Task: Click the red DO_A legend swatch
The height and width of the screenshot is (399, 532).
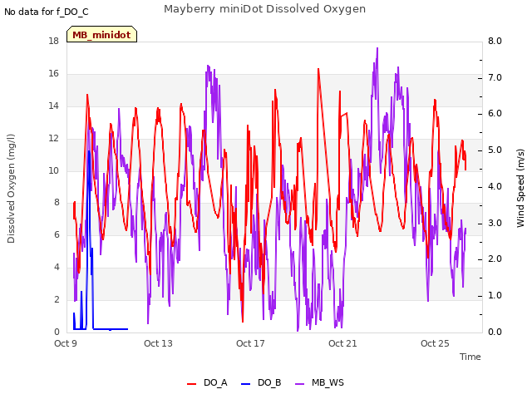Action: click(192, 384)
